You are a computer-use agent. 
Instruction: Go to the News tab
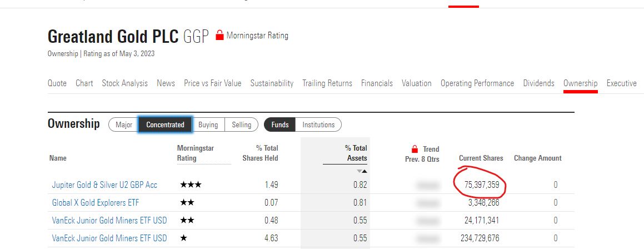point(166,83)
